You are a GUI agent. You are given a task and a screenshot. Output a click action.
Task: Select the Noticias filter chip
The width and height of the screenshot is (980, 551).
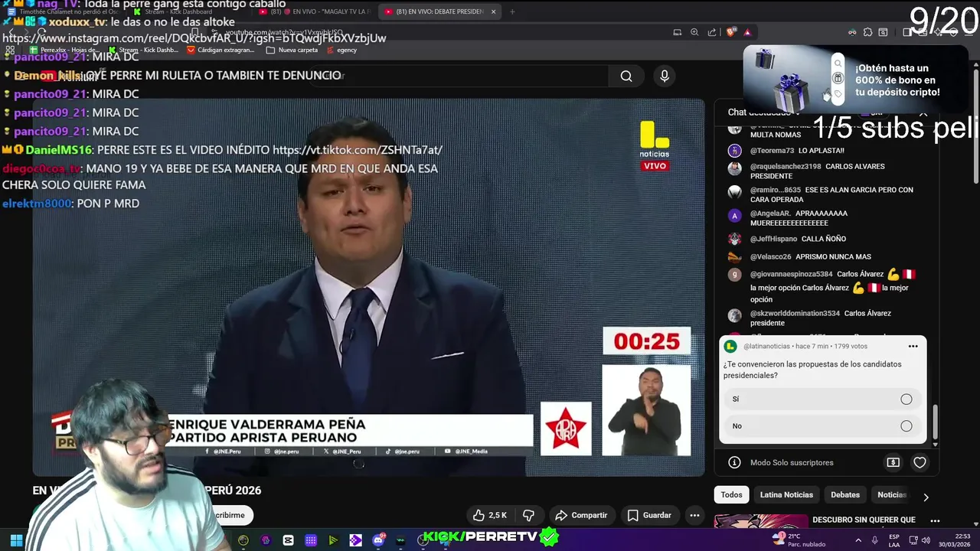point(891,495)
